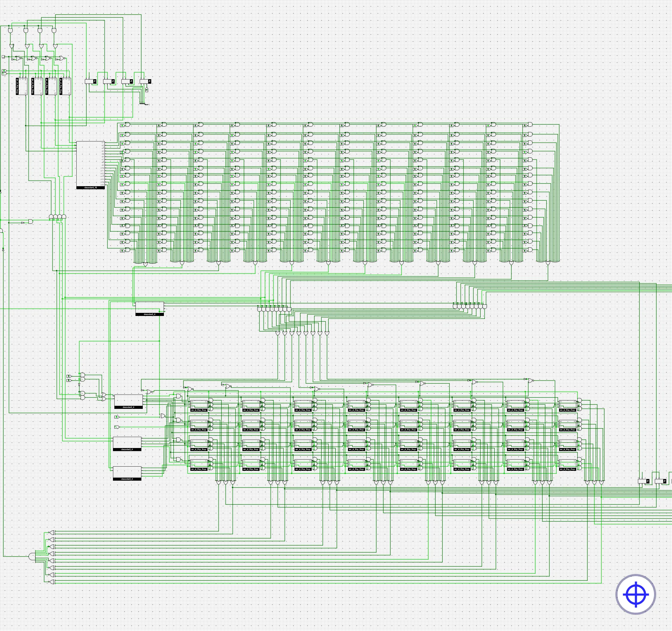
Task: Click the top-left en_d_flip_flop in the grid
Action: pos(199,405)
